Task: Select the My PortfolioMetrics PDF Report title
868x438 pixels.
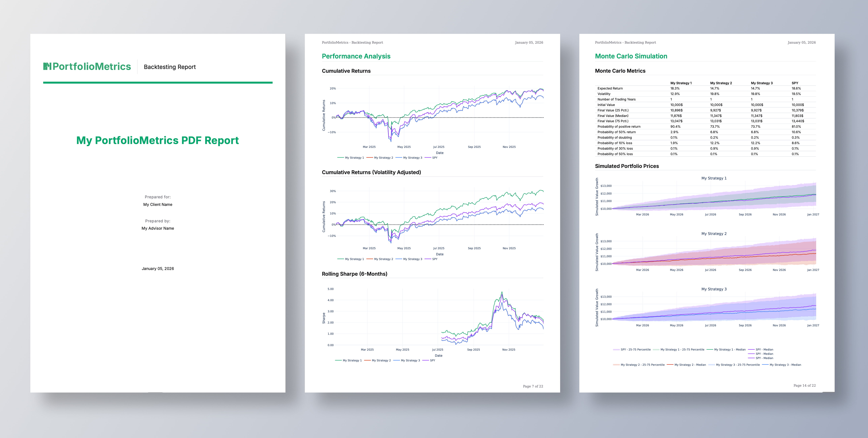Action: (157, 140)
